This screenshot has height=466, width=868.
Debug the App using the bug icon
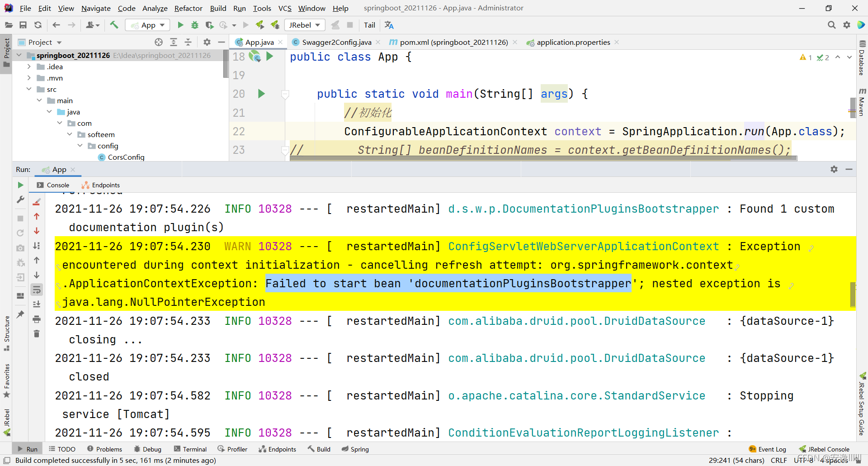(x=194, y=25)
